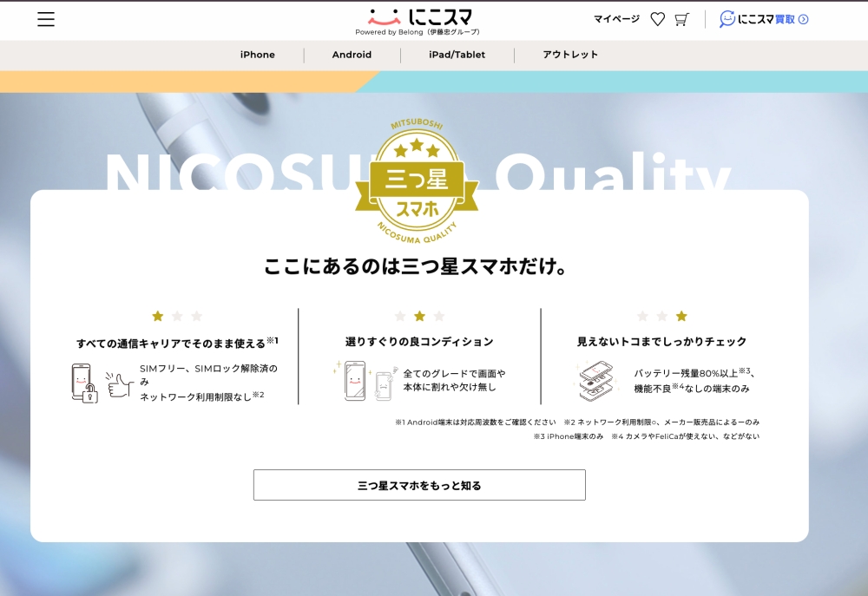Go to the アウトレット category tab

coord(570,55)
